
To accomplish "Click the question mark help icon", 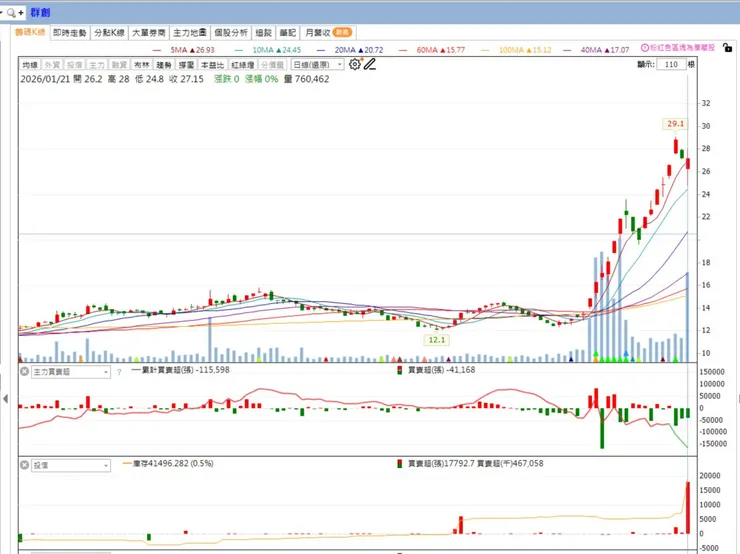I will click(119, 372).
